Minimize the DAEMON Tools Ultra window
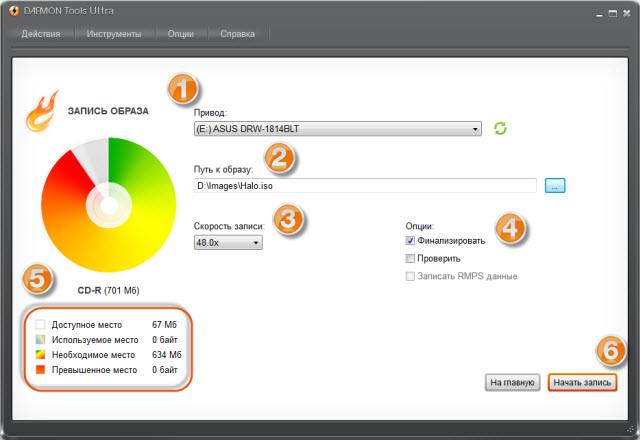This screenshot has height=440, width=640. click(599, 14)
